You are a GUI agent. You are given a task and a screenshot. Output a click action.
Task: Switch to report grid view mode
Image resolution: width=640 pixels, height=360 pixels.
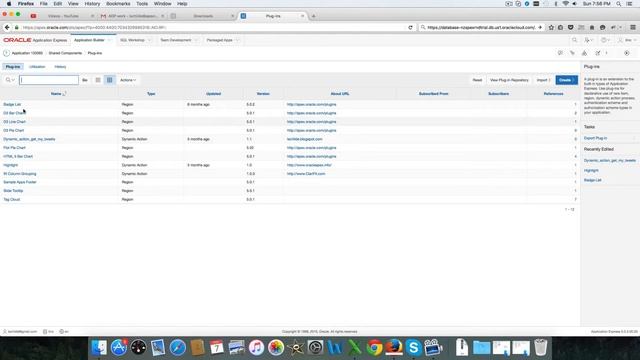pyautogui.click(x=109, y=80)
